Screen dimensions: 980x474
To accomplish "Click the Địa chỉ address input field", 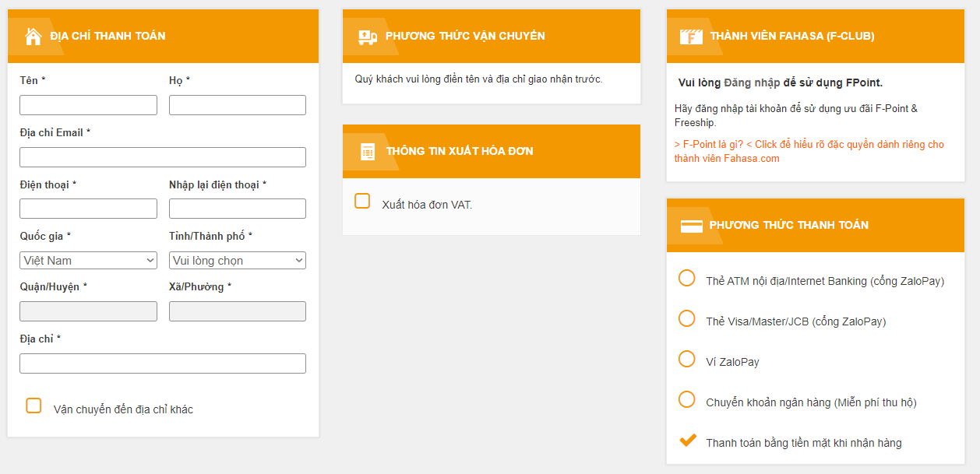I will (x=162, y=363).
